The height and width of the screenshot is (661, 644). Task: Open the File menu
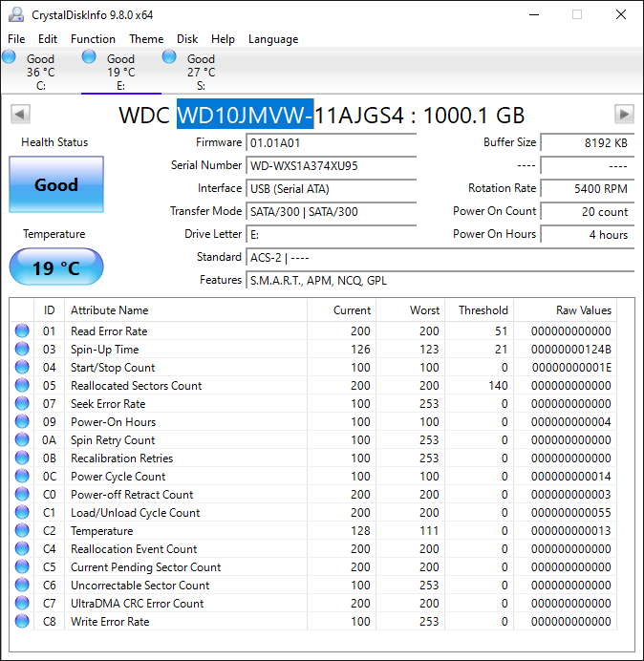point(16,39)
